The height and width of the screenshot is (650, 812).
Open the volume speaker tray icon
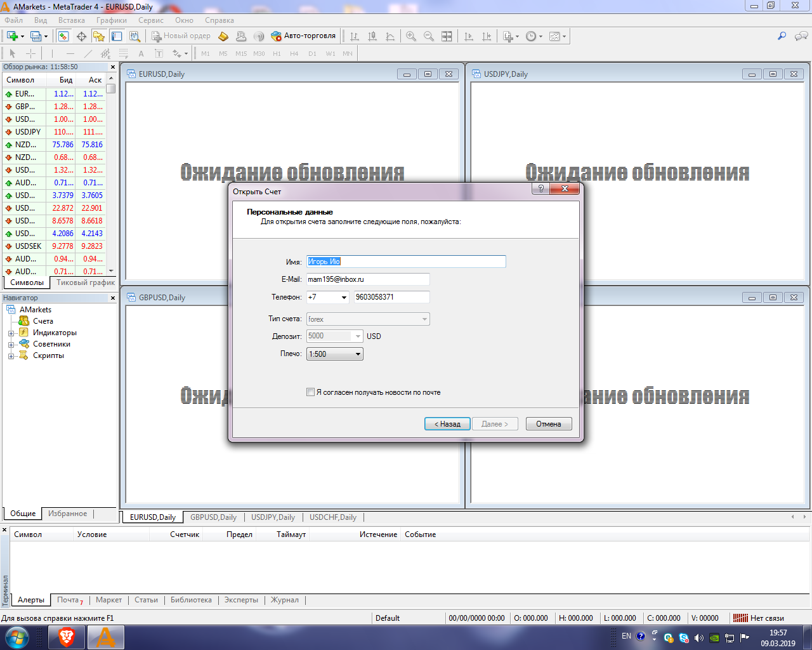click(698, 638)
